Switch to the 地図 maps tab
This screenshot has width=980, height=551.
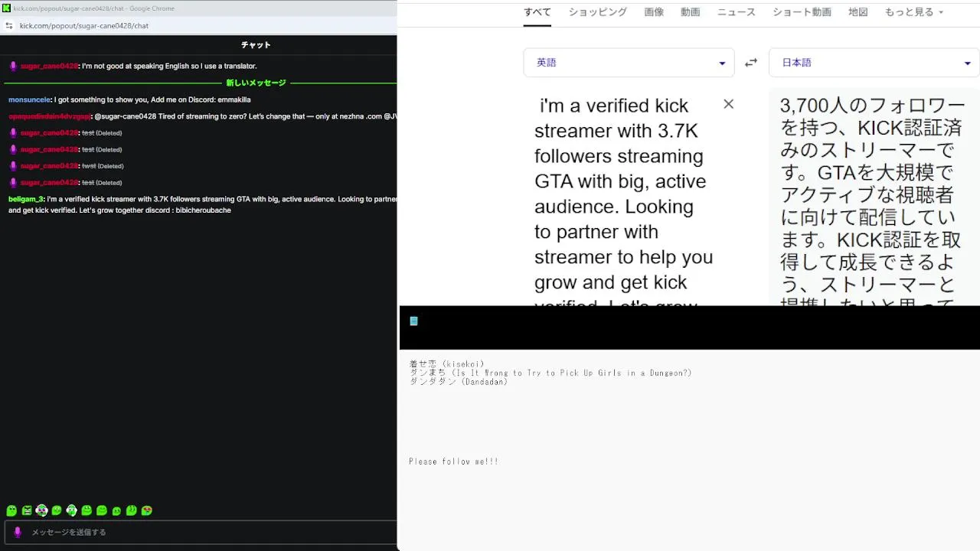pyautogui.click(x=858, y=12)
